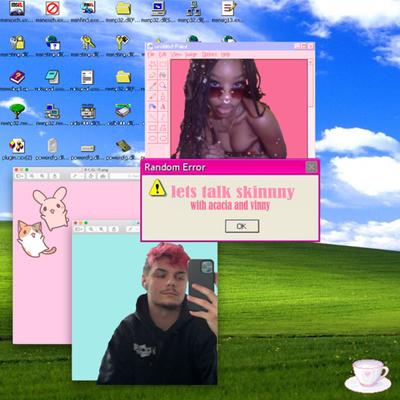
Task: Open the sidebar view dropdown in pink Preview window
Action: tap(20, 176)
